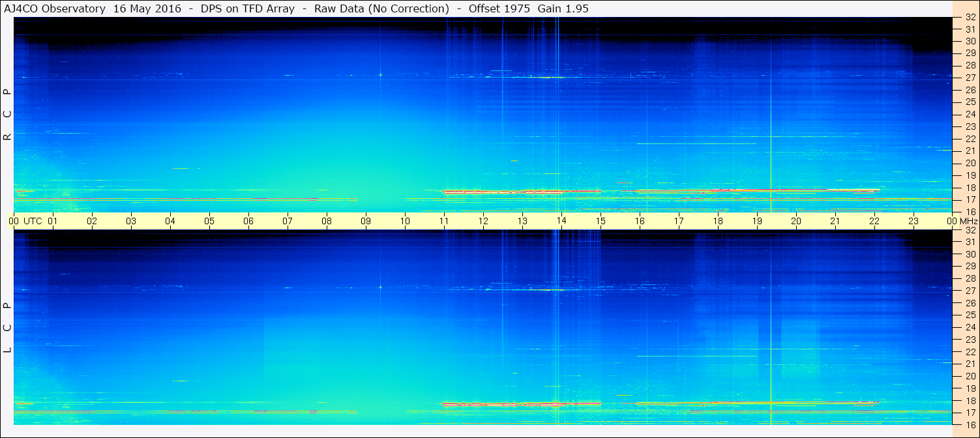Screen dimensions: 980x438
Task: Click the 30 MHz label on the LCP scale
Action: coord(970,254)
